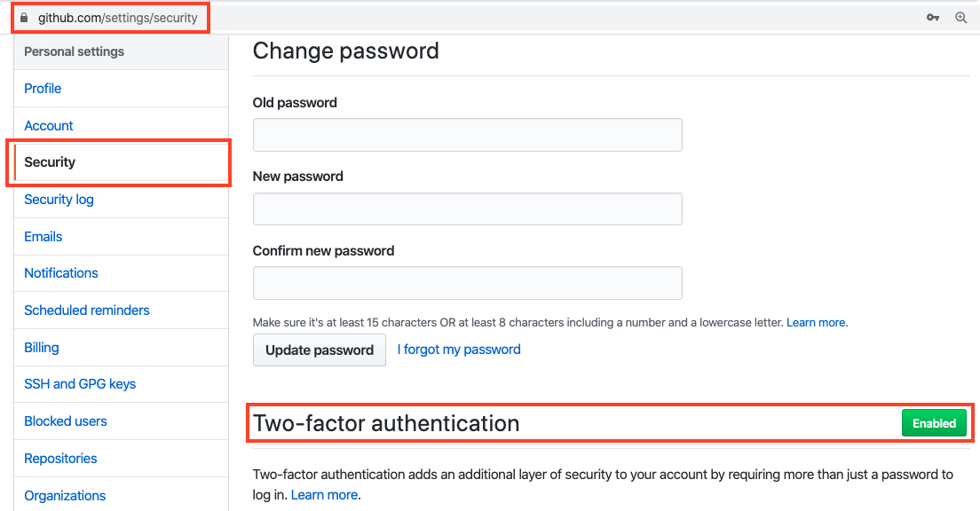
Task: Open Organizations settings
Action: tap(64, 495)
